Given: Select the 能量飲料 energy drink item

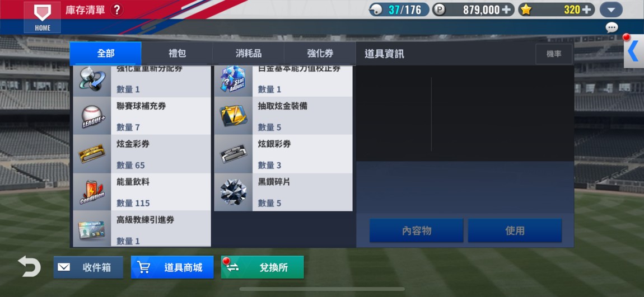Looking at the screenshot, I should [x=142, y=192].
